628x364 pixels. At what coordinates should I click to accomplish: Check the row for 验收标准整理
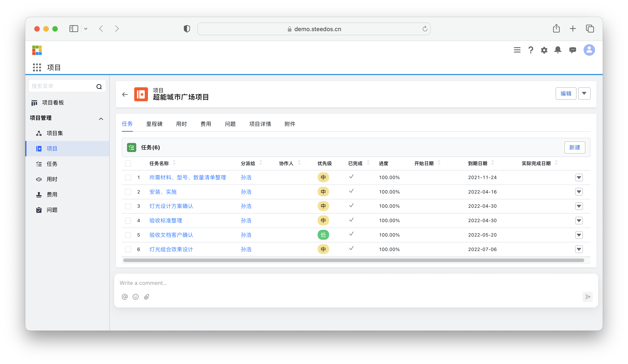128,221
